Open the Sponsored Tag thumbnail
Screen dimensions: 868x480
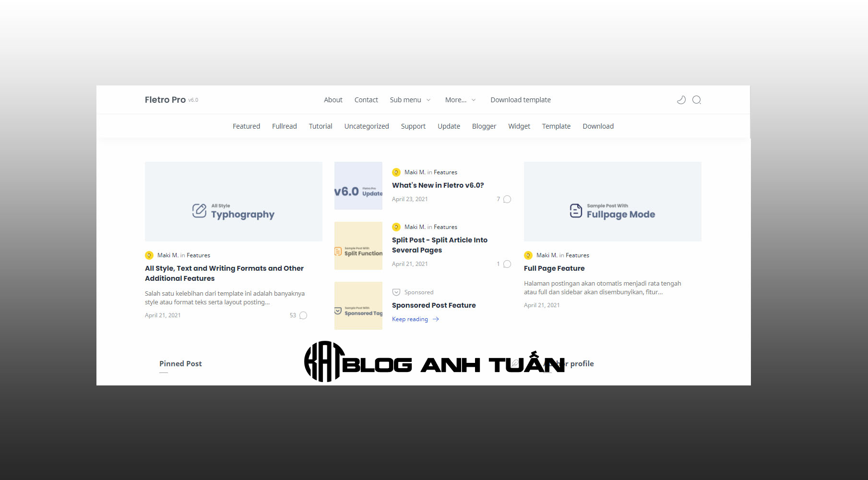click(358, 306)
